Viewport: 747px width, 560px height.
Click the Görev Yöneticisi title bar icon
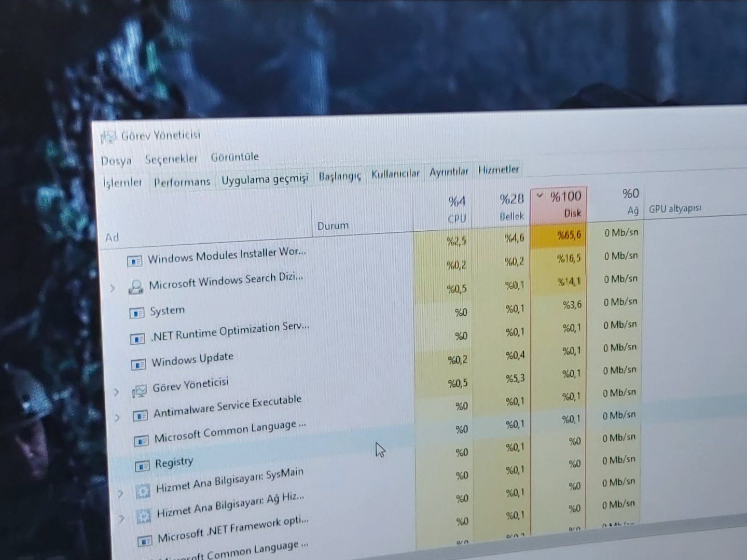pos(108,137)
